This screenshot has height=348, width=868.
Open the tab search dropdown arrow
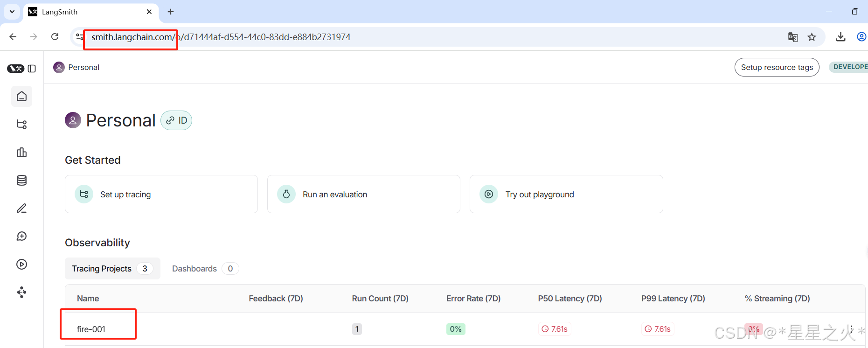click(12, 12)
